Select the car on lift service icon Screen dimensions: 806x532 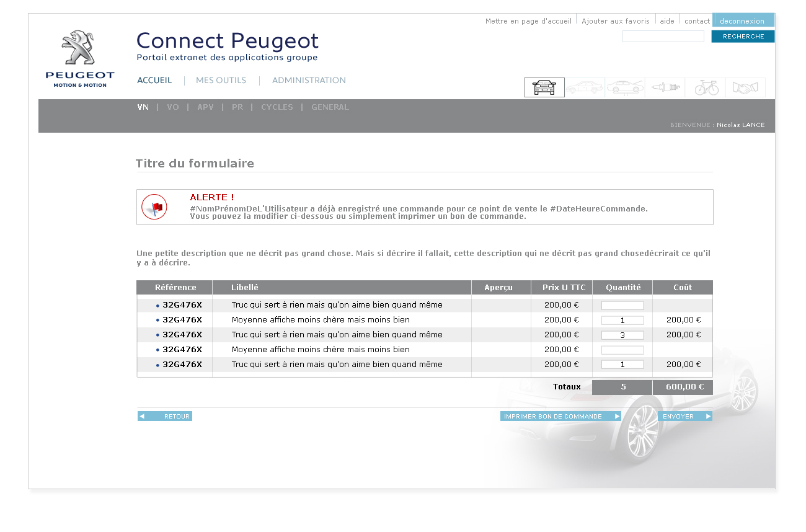[x=625, y=87]
